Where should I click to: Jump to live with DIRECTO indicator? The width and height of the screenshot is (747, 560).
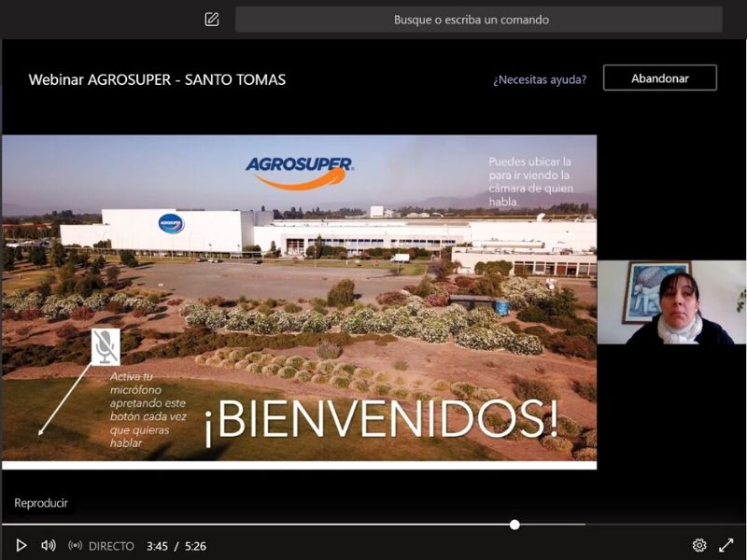102,546
